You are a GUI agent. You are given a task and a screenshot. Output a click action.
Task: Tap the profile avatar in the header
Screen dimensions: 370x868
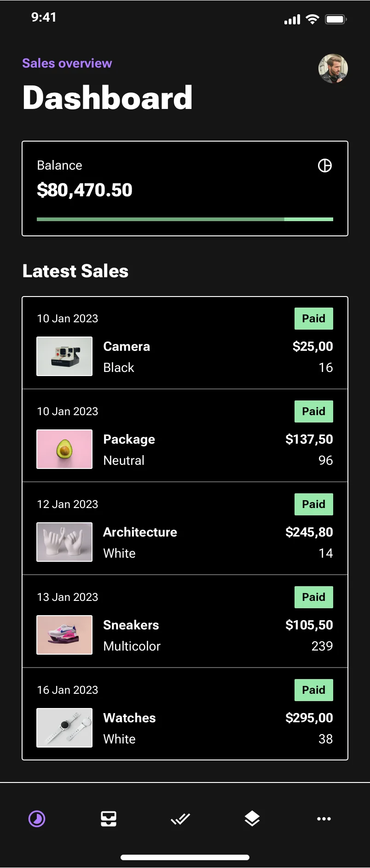(333, 68)
